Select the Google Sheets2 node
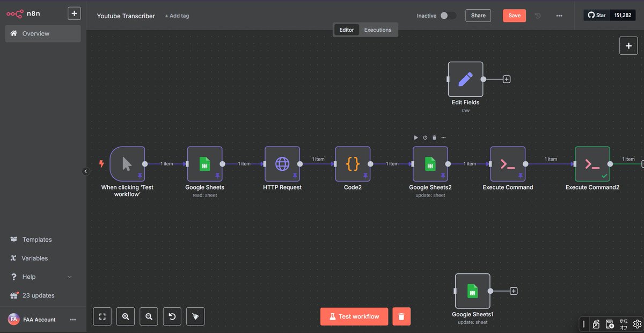This screenshot has width=644, height=333. [430, 164]
